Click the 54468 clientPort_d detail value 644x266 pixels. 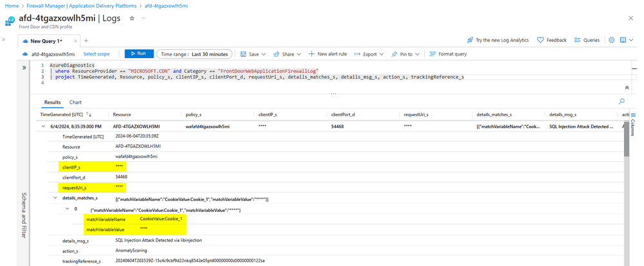pos(122,177)
